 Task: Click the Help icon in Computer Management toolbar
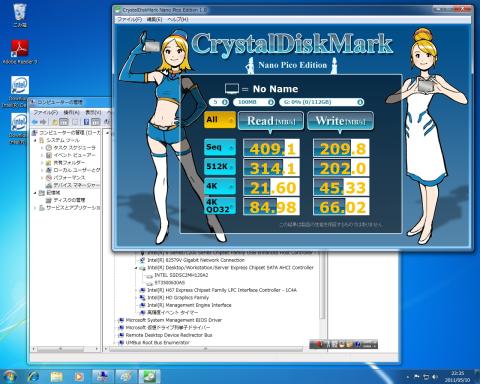[x=86, y=122]
